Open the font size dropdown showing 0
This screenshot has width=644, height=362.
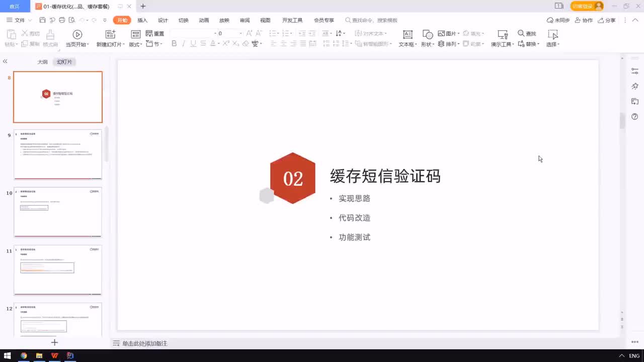tap(240, 33)
